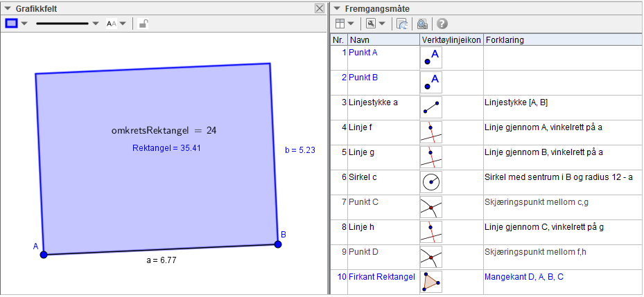Screen dimensions: 644x297
Task: Click the circle tool icon for Sirkel c
Action: 430,182
